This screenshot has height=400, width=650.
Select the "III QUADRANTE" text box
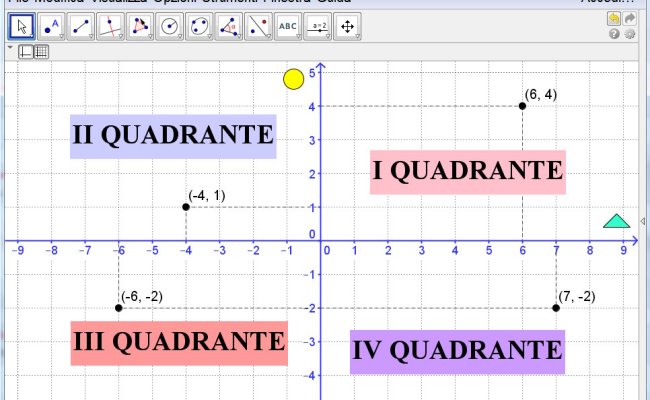point(179,343)
